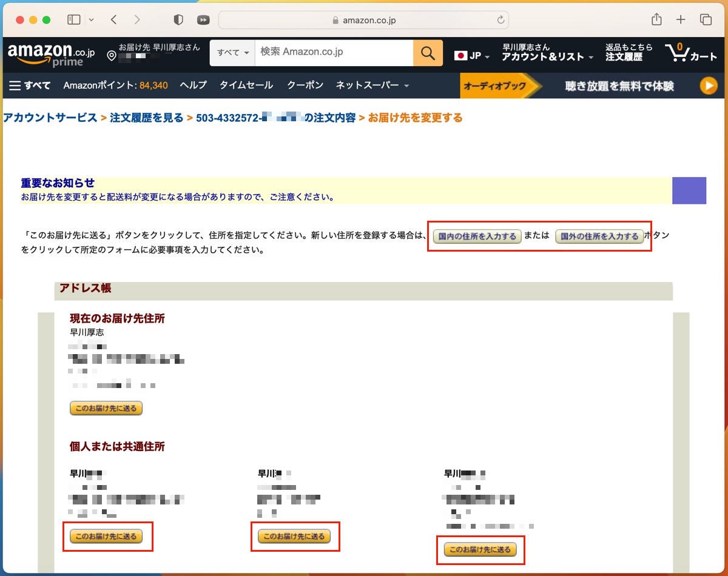Screen dimensions: 728x576
Task: Click the name 早川厚志 under current address
Action: pyautogui.click(x=87, y=333)
